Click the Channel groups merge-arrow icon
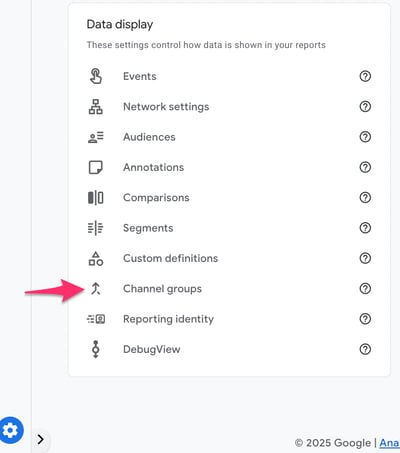This screenshot has height=453, width=400. [x=96, y=289]
